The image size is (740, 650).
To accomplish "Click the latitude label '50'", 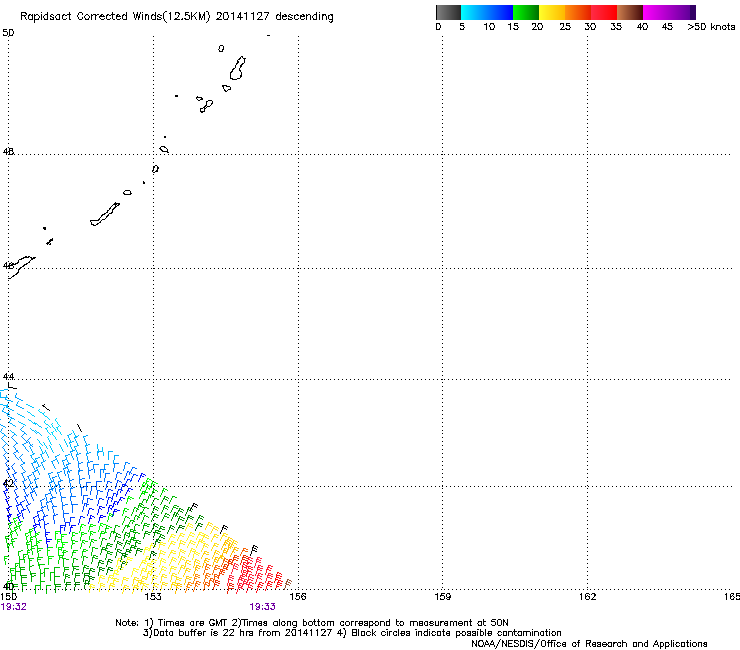I will pos(8,33).
